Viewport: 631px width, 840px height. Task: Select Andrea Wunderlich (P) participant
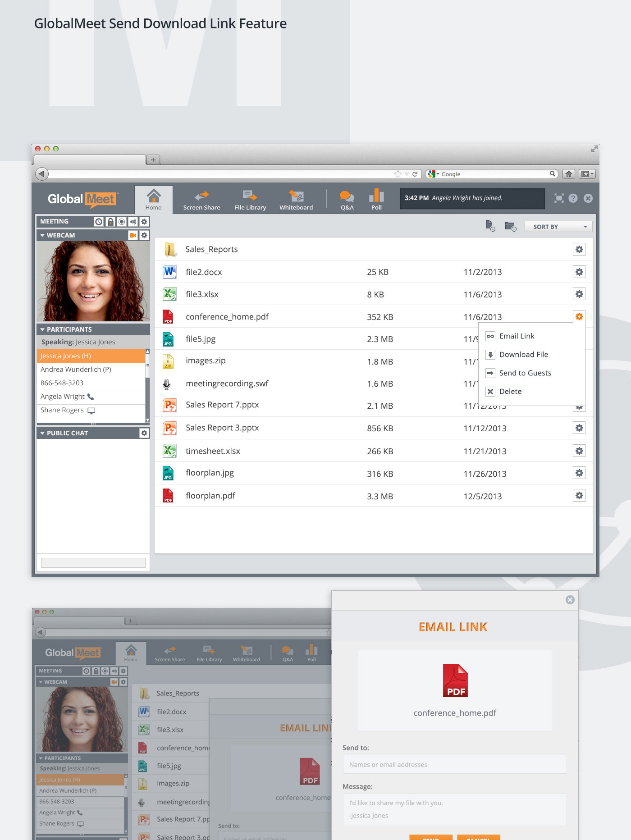click(91, 370)
